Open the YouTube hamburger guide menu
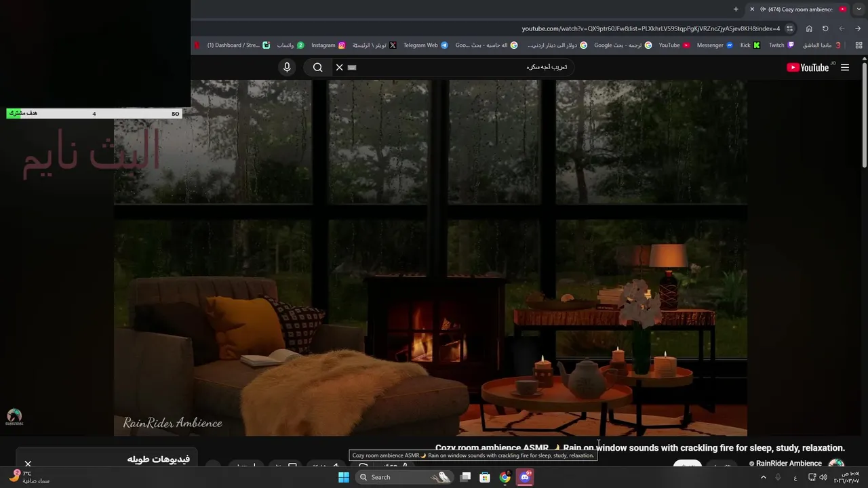This screenshot has height=488, width=868. 845,67
